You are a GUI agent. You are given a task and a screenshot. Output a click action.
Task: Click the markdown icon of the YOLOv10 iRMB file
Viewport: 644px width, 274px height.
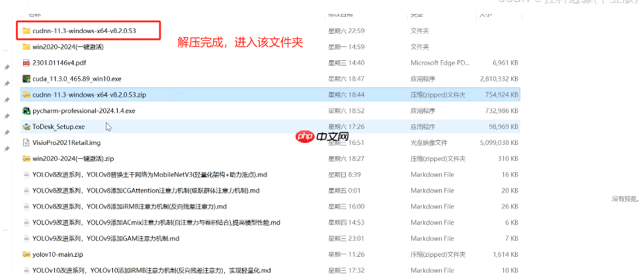coord(26,270)
